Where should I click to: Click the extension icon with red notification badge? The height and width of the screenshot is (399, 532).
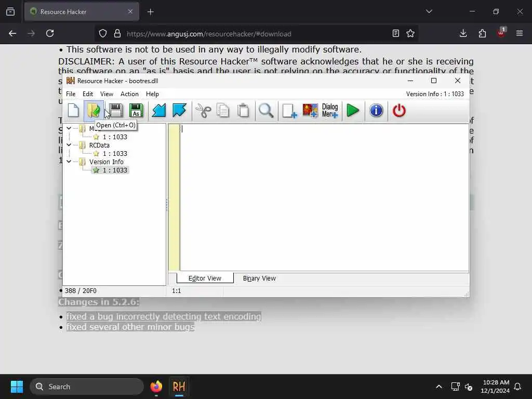501,33
